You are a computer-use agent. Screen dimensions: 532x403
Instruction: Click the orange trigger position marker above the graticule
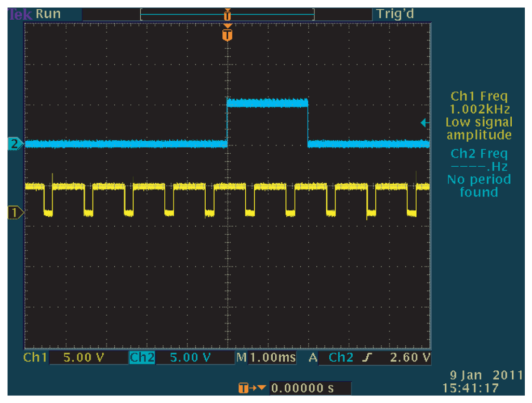(x=227, y=34)
